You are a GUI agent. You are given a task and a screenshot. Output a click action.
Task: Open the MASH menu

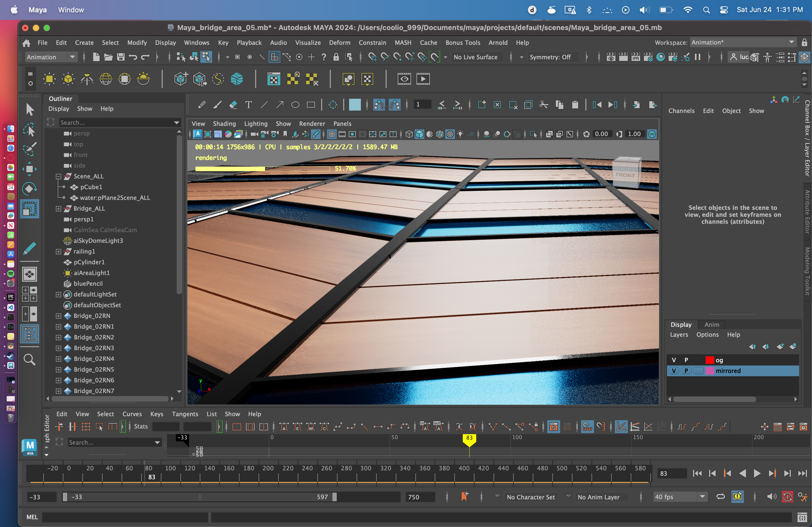pyautogui.click(x=403, y=43)
